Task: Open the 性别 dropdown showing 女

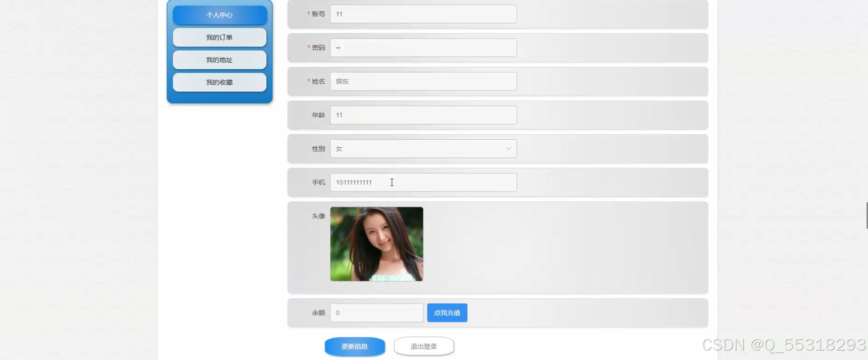Action: [423, 149]
